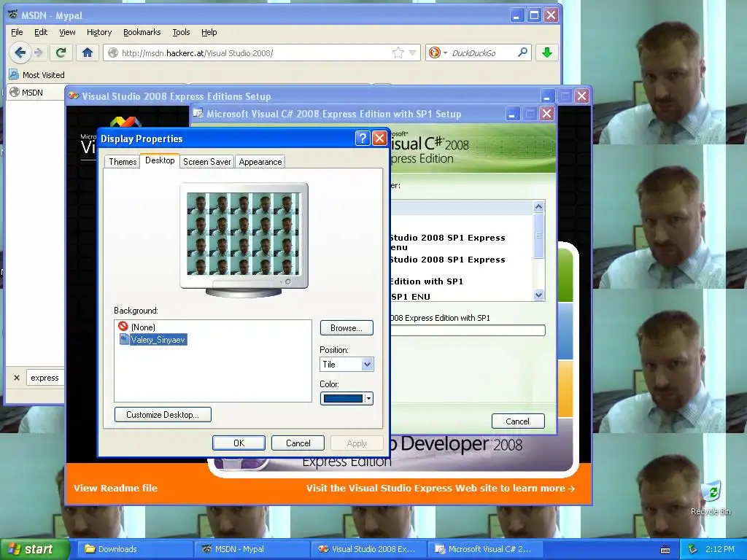Click the Most Visited bookmarks icon

coord(14,75)
